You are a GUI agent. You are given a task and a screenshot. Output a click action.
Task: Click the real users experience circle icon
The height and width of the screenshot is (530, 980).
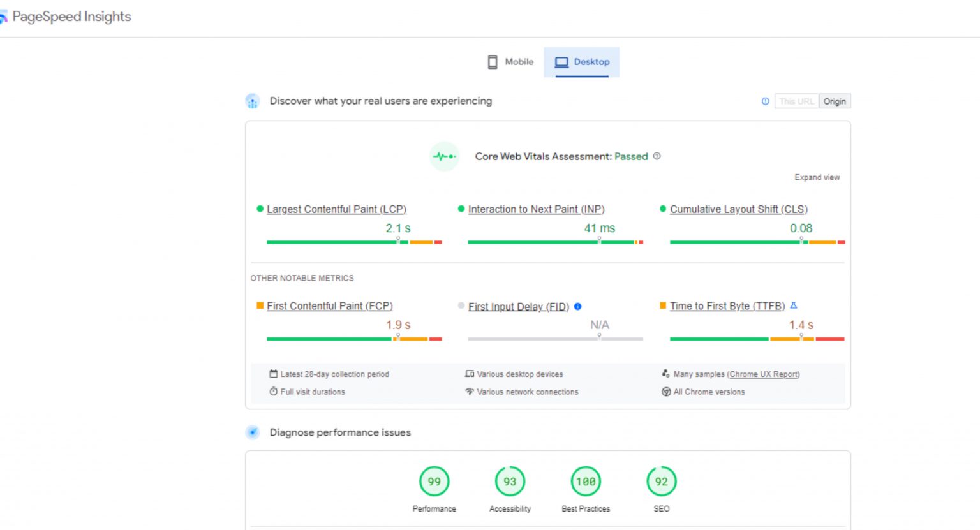pyautogui.click(x=253, y=101)
